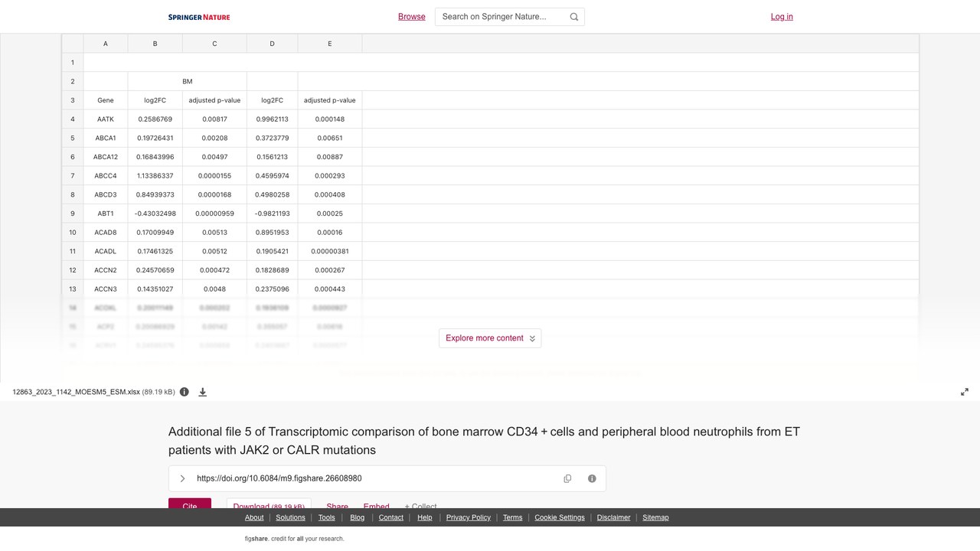Select the ABCA12 gene cell
980x551 pixels.
(106, 157)
